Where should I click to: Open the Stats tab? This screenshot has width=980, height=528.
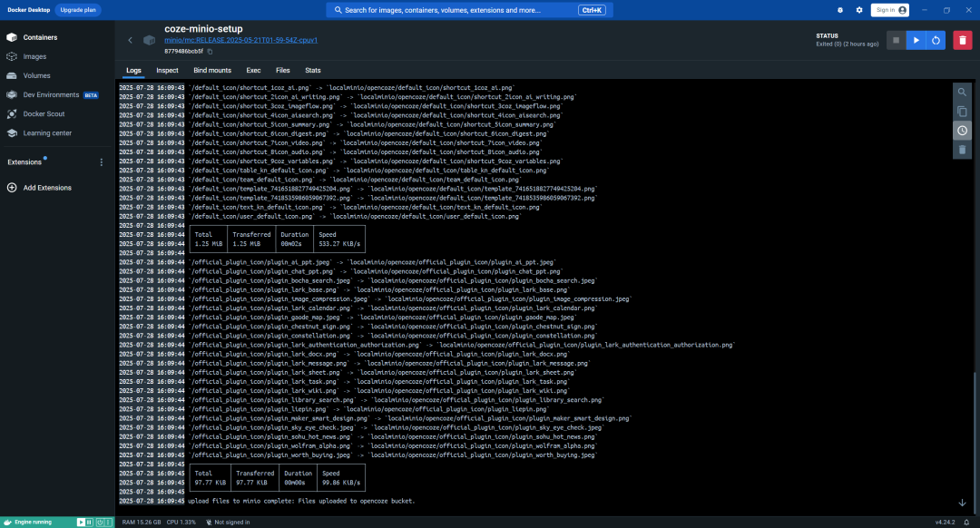pos(312,71)
